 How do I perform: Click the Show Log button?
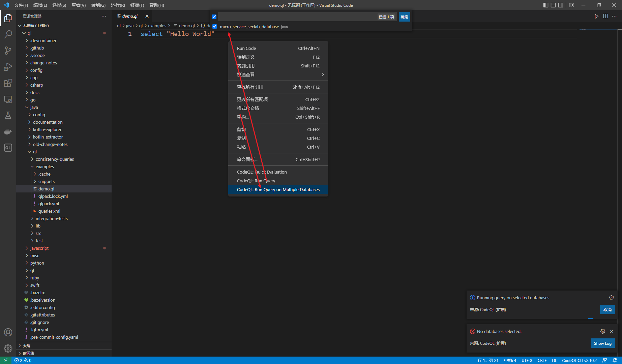602,343
